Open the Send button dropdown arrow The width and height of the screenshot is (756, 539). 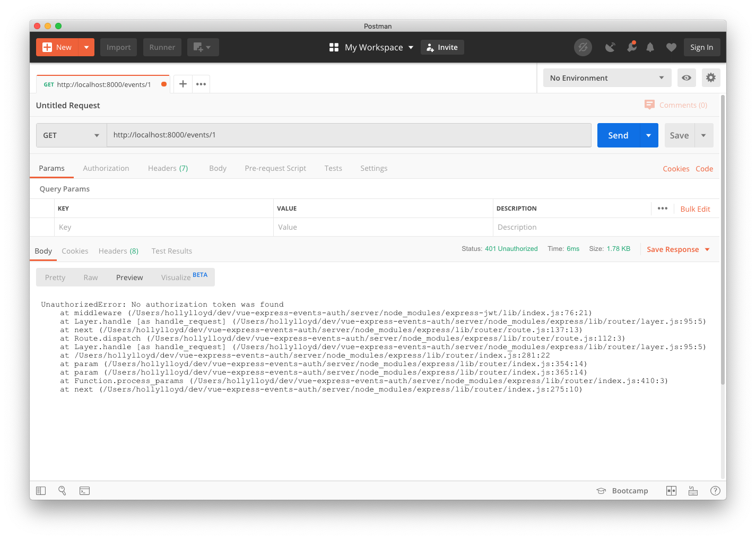649,135
